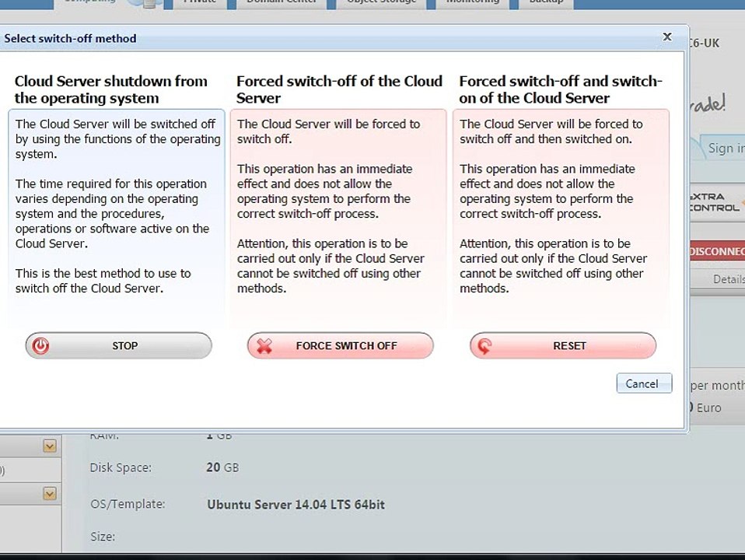This screenshot has width=745, height=560.
Task: Click the RESET button
Action: click(x=563, y=345)
